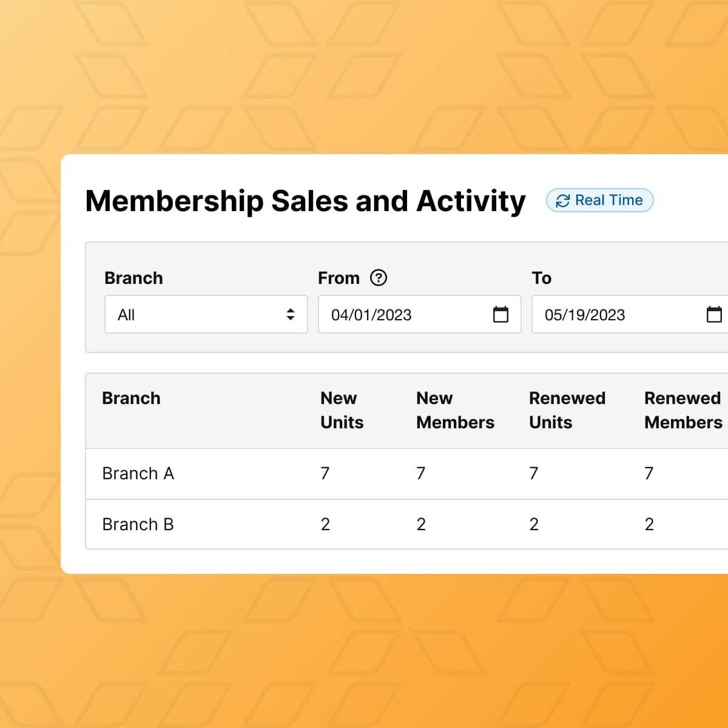Click the Membership Sales and Activity title
This screenshot has height=728, width=728.
click(x=305, y=201)
